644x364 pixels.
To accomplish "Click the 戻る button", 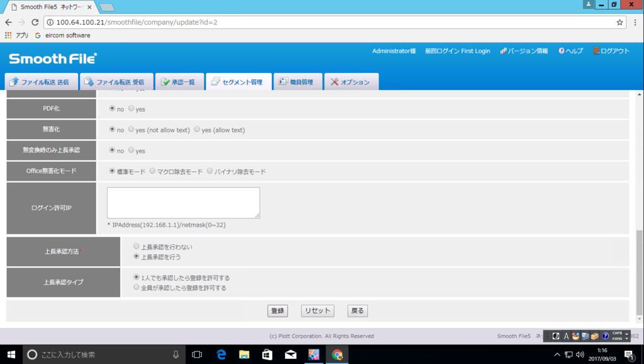I will [x=357, y=311].
